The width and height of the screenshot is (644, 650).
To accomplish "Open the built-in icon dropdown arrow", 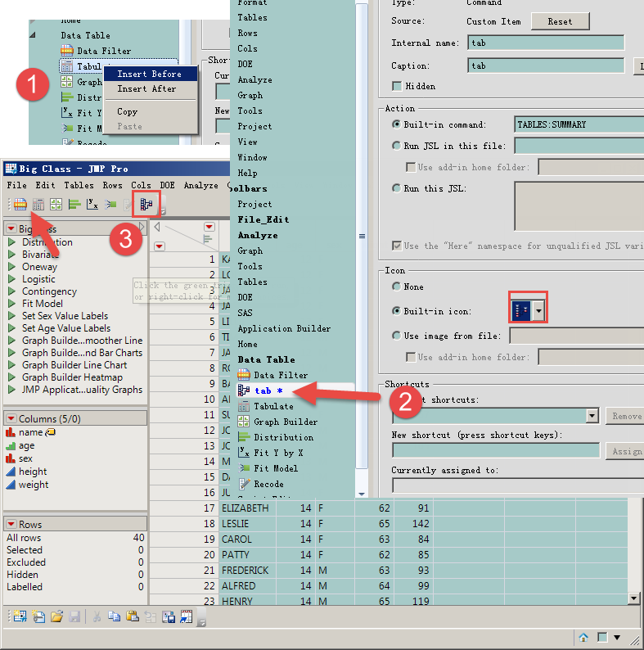I will [x=538, y=310].
